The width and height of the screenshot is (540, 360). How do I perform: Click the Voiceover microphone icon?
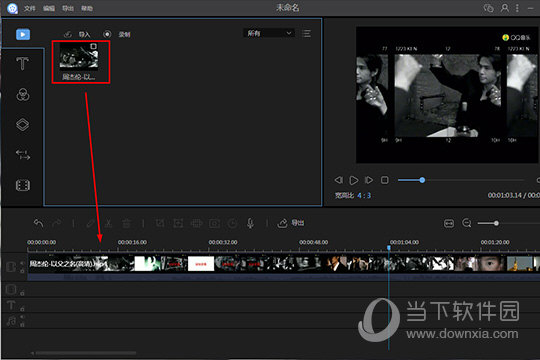pos(250,223)
